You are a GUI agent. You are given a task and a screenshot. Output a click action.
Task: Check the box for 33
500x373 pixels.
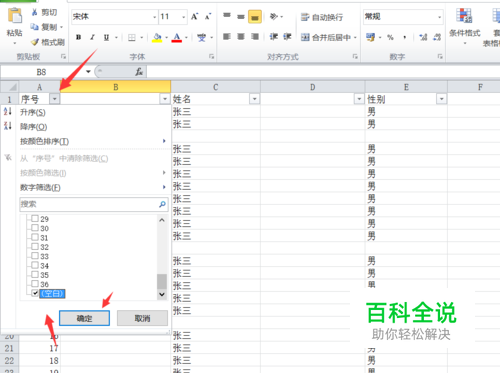click(x=35, y=256)
